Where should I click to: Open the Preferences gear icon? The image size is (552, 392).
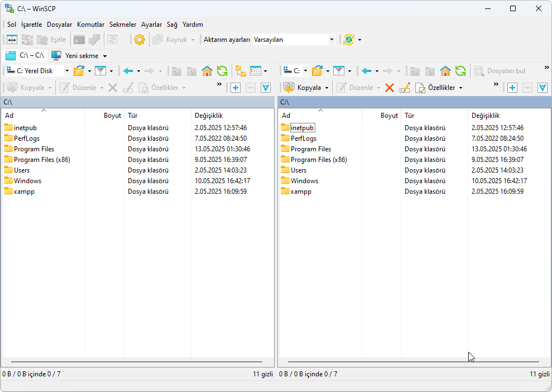[x=140, y=40]
